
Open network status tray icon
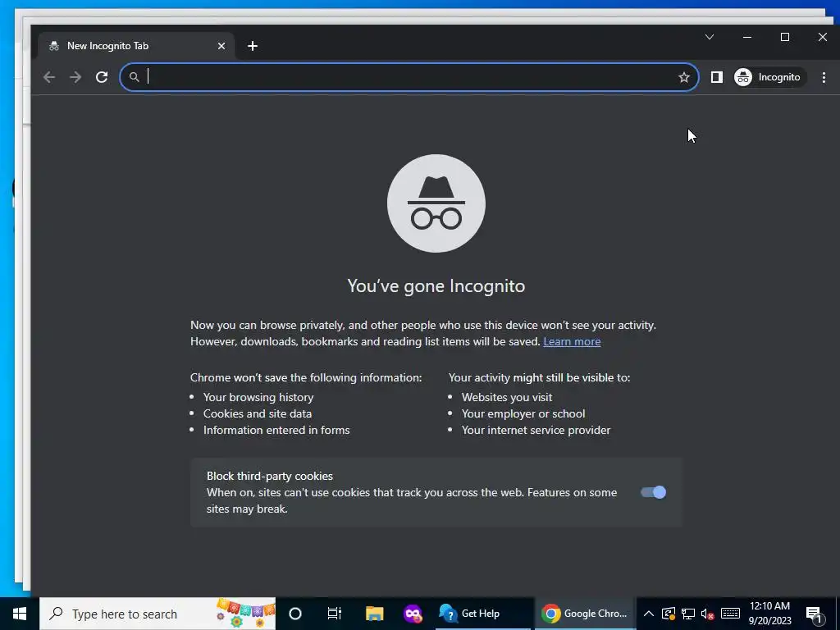[688, 614]
